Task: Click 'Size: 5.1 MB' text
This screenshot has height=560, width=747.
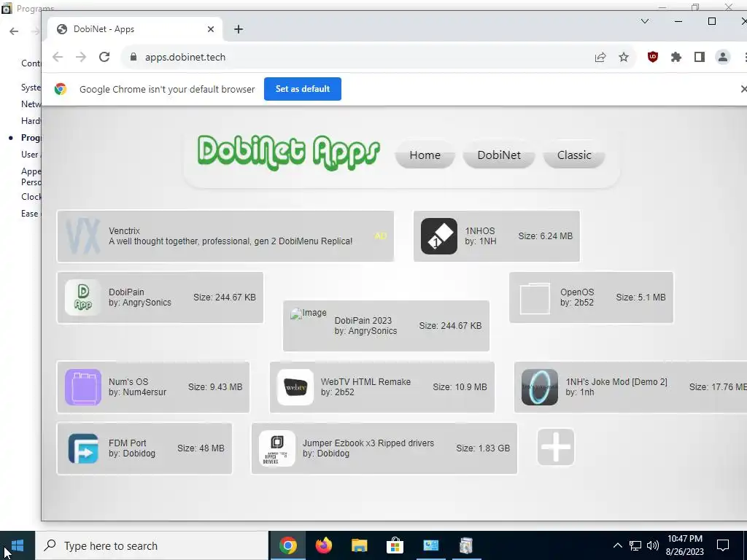Action: tap(640, 297)
